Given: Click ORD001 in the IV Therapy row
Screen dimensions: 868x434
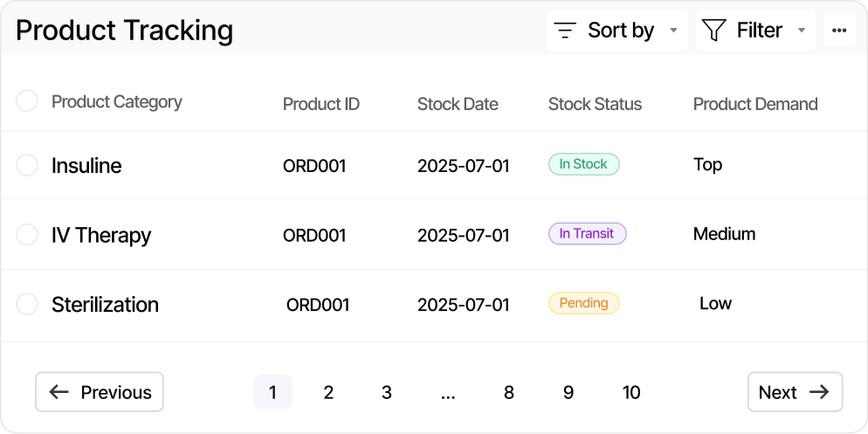Looking at the screenshot, I should click(x=314, y=235).
